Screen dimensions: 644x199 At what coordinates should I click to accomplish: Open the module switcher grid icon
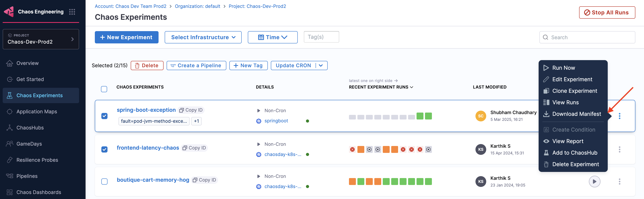(x=72, y=12)
